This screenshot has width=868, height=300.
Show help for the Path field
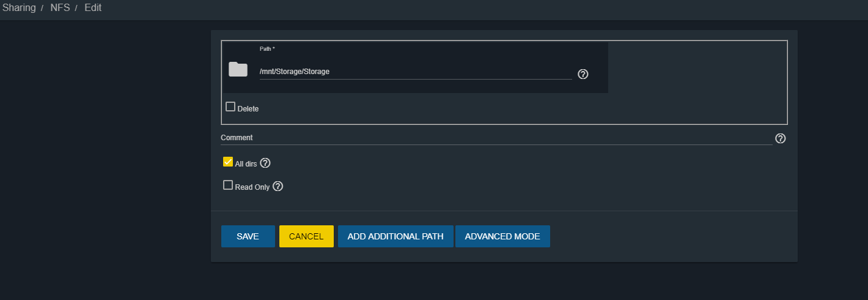[583, 74]
